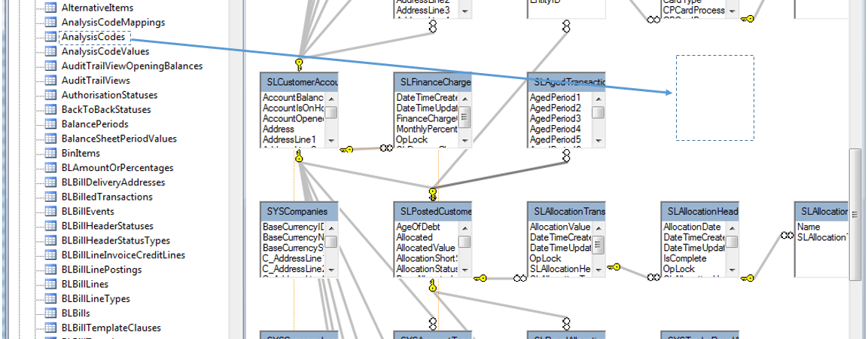Select BLBilledTransactions in the table list
The height and width of the screenshot is (339, 868).
107,197
